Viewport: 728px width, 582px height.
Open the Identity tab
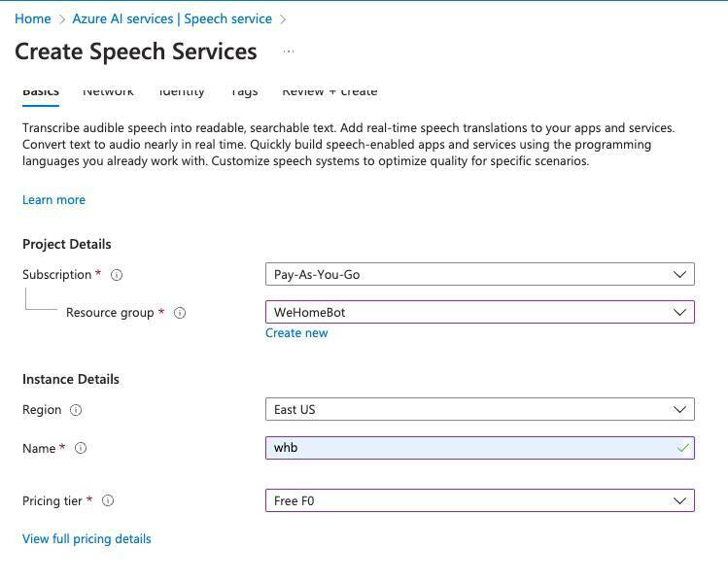[x=182, y=91]
